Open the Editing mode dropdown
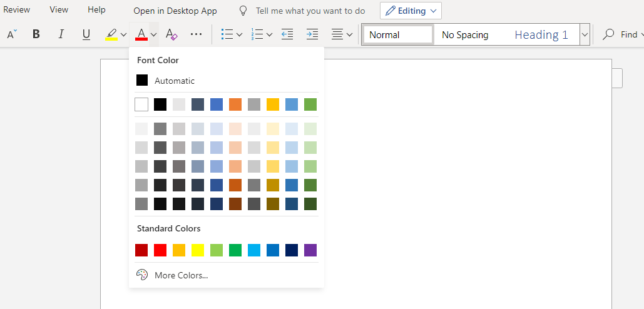Image resolution: width=644 pixels, height=309 pixels. pyautogui.click(x=411, y=11)
